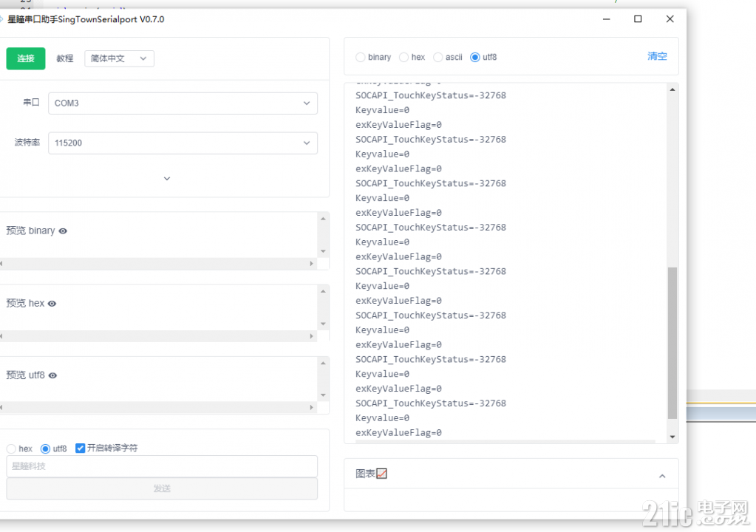The image size is (756, 532).
Task: Collapse the 图表 chart panel chevron
Action: pyautogui.click(x=662, y=476)
